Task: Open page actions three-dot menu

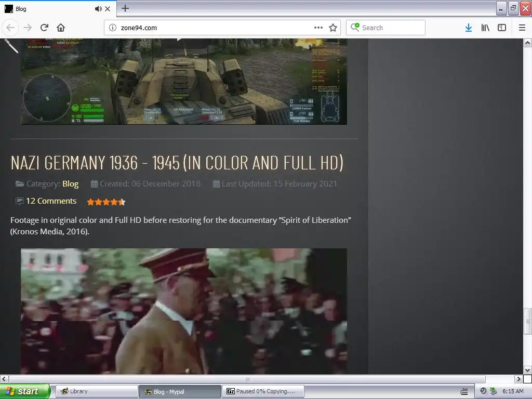Action: pyautogui.click(x=318, y=28)
